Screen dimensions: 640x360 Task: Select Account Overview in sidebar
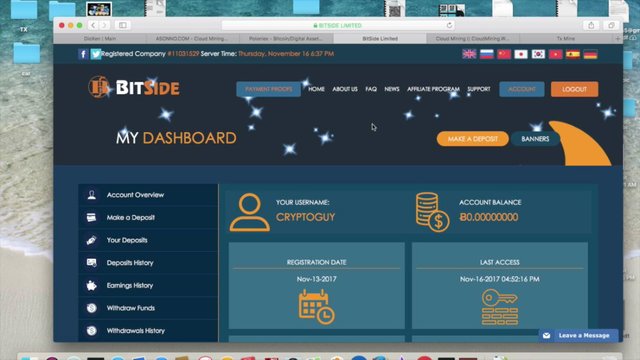(x=148, y=195)
